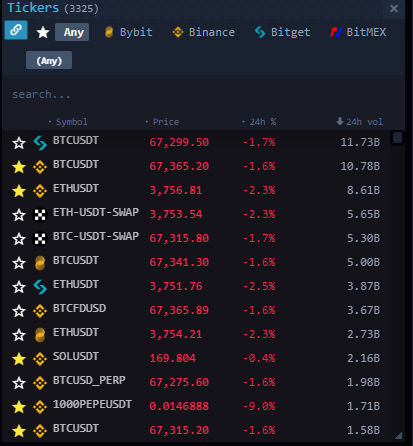
Task: Click the scrollbar thumb in ticker list
Action: (397, 138)
